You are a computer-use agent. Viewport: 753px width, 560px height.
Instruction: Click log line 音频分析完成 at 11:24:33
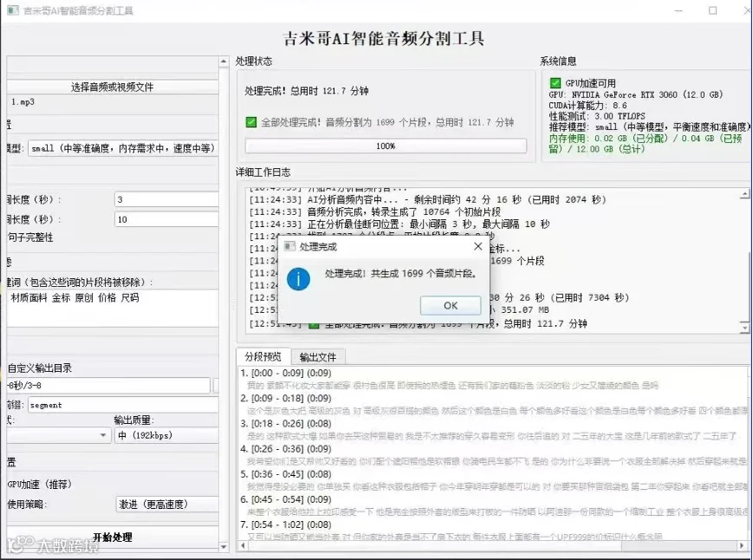pyautogui.click(x=374, y=212)
